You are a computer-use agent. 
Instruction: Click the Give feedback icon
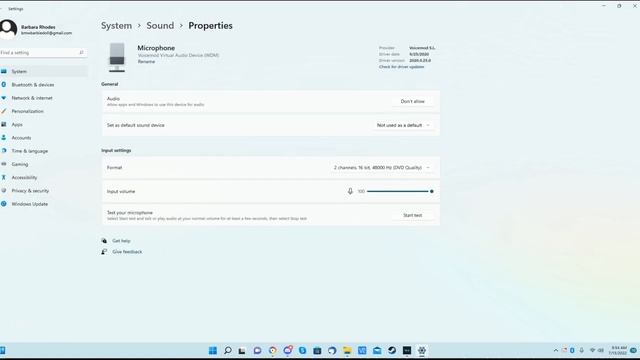(104, 252)
